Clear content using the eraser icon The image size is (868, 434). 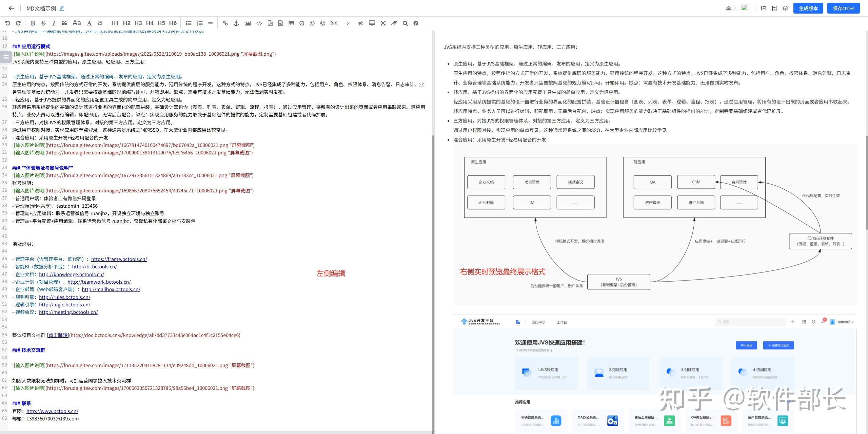pyautogui.click(x=394, y=23)
